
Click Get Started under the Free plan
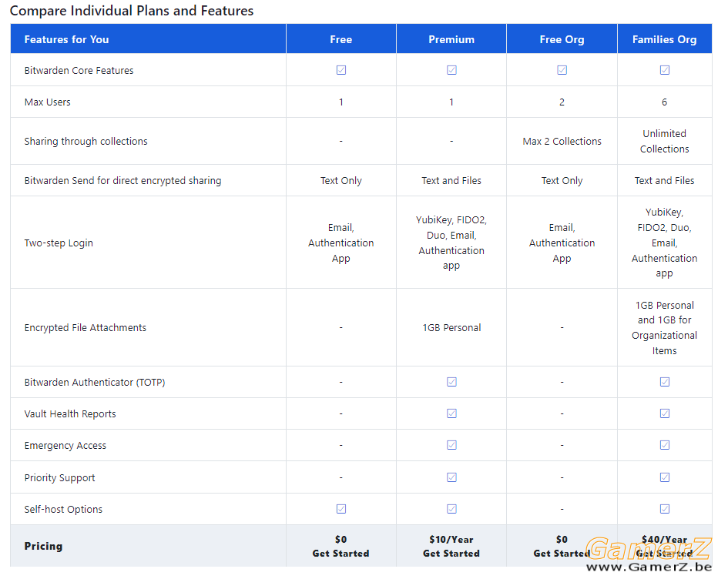[341, 554]
